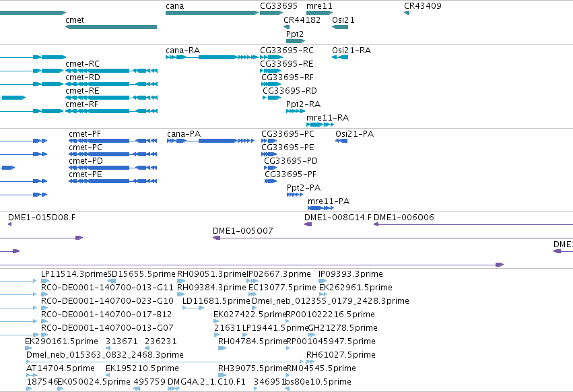This screenshot has width=573, height=392.
Task: Open EST RC0-DE0001-140700-023-G10
Action: tap(44, 308)
